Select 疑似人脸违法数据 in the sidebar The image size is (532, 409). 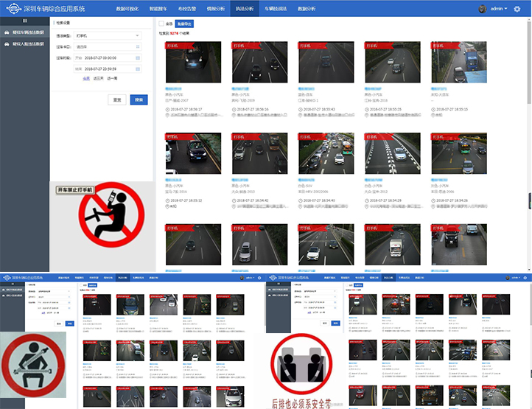pyautogui.click(x=25, y=44)
